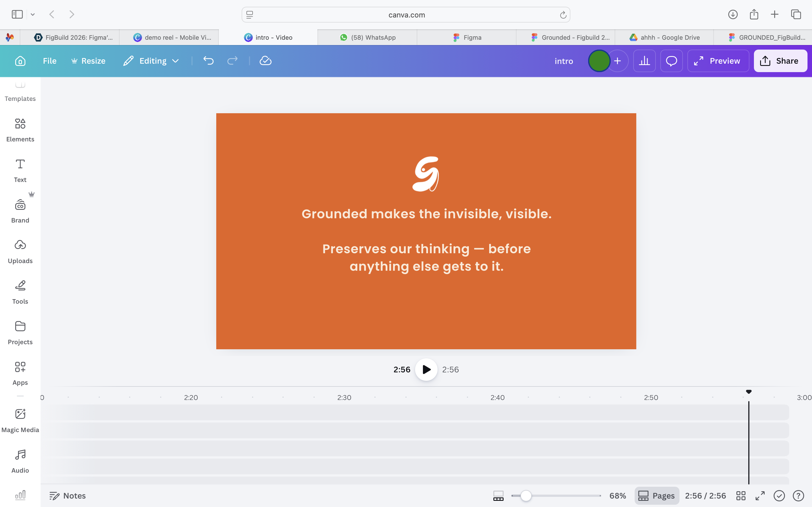Toggle the Pages timeline view
Image resolution: width=812 pixels, height=507 pixels.
(656, 496)
